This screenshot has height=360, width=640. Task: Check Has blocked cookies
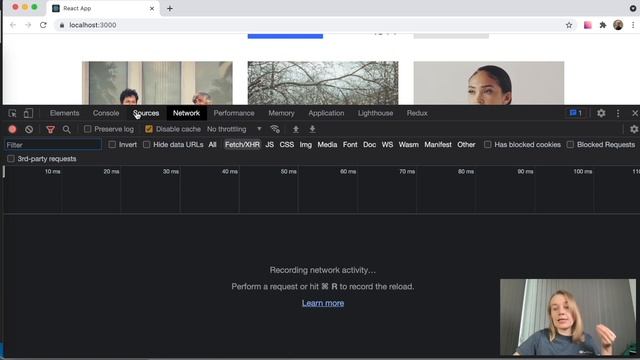click(x=487, y=144)
